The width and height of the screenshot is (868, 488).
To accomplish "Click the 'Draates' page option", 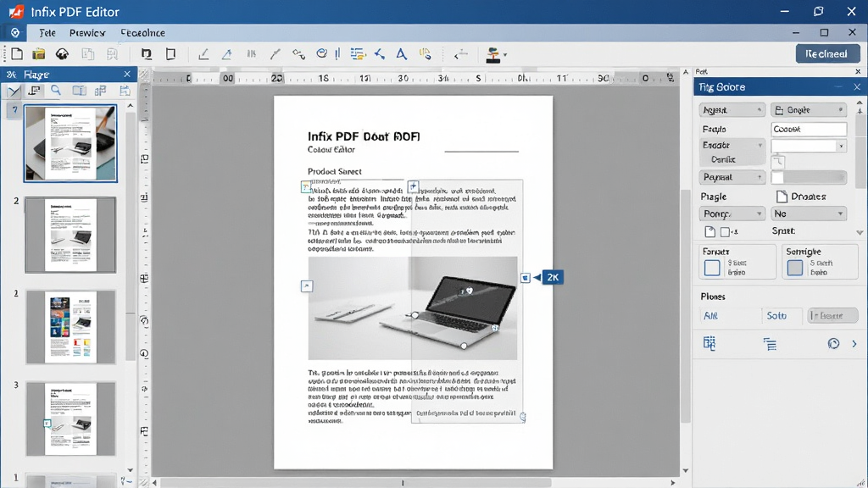I will click(801, 197).
